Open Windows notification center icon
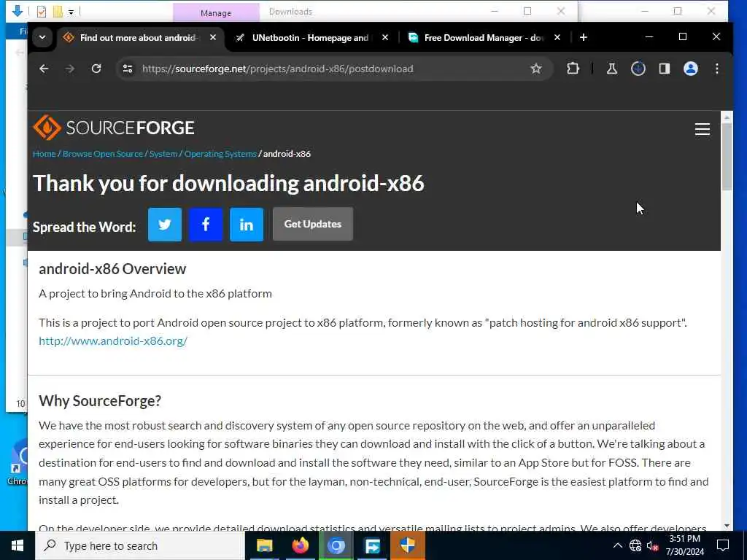747x560 pixels. click(723, 545)
